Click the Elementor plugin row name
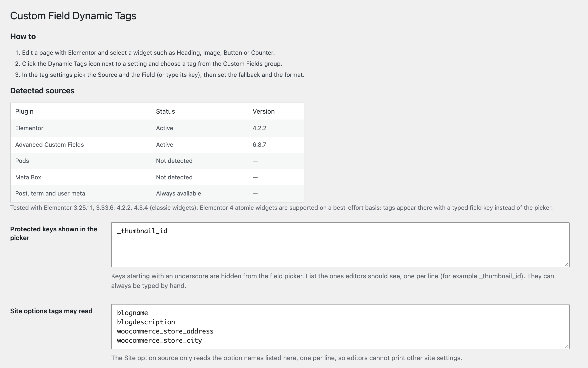Image resolution: width=588 pixels, height=368 pixels. 29,128
